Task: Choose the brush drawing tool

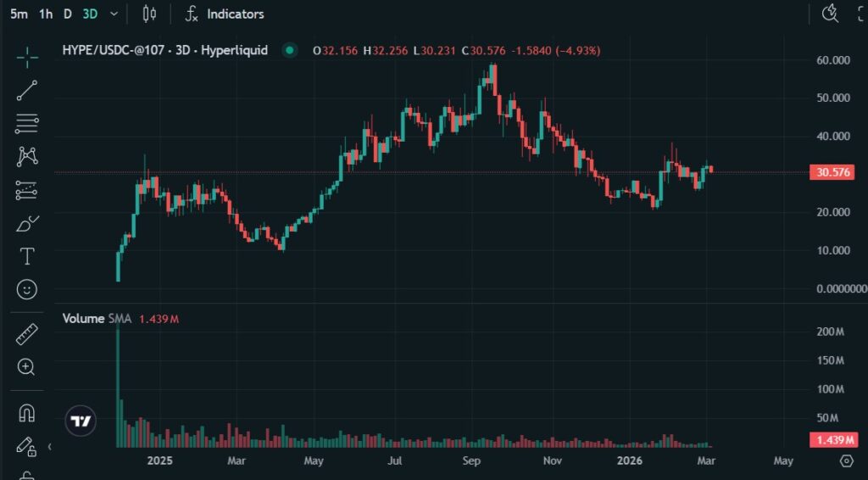Action: click(27, 224)
